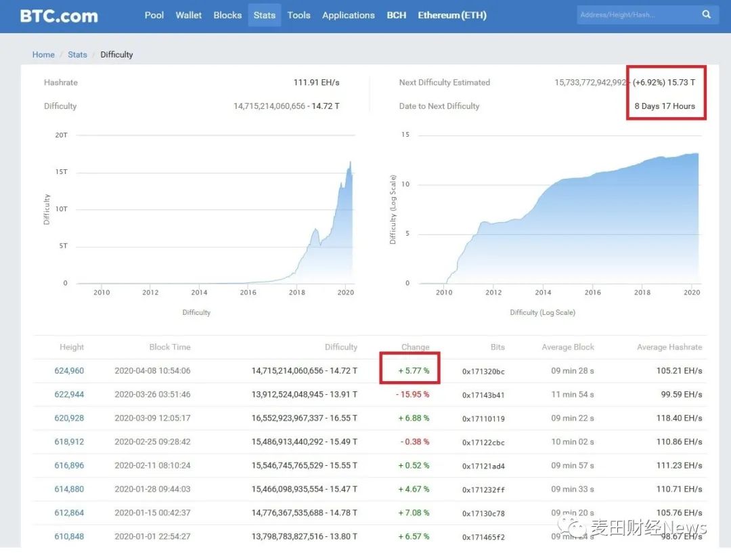Open block height 624,960
The height and width of the screenshot is (560, 731).
69,371
